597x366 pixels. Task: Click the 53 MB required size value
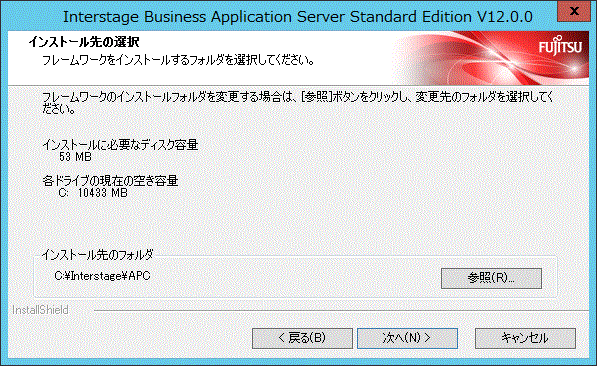pyautogui.click(x=75, y=157)
